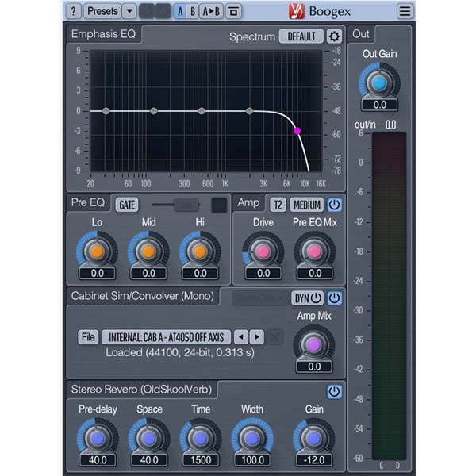Screen dimensions: 476x476
Task: Click the Hi pre-EQ knob
Action: [200, 251]
